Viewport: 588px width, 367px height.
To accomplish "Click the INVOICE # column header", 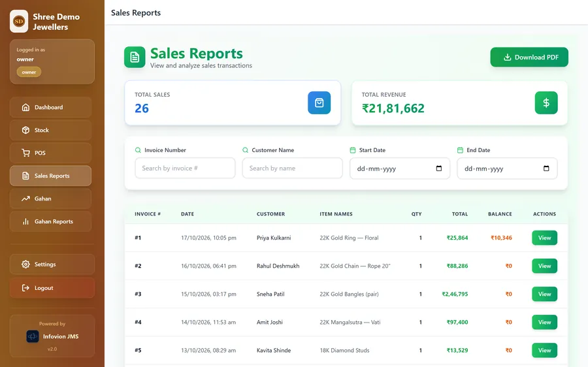I will pyautogui.click(x=148, y=214).
